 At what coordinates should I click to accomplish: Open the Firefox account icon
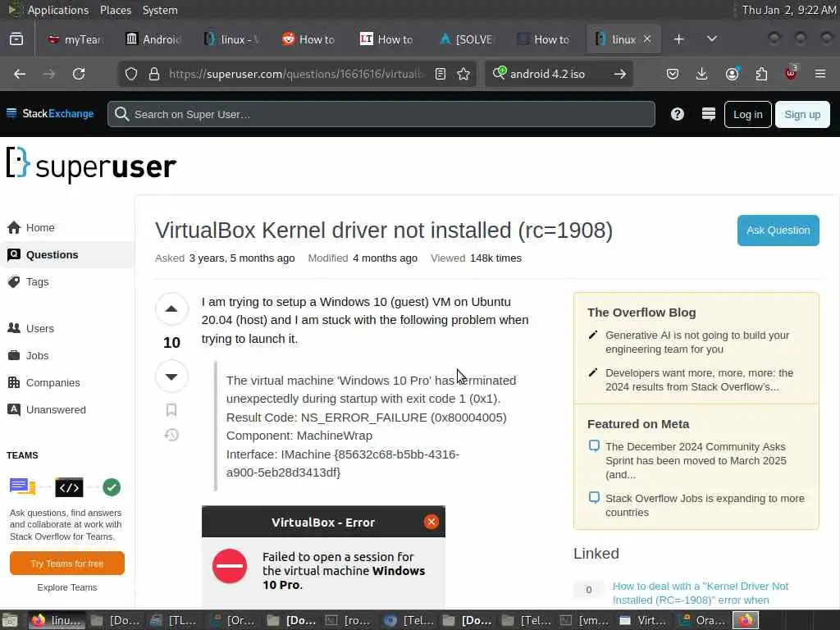pos(732,74)
